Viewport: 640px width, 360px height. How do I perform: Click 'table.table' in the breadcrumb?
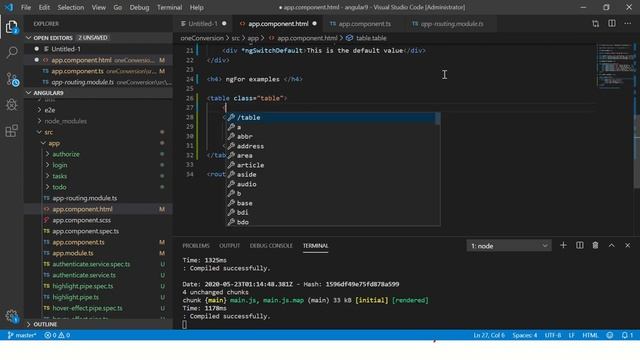[x=371, y=38]
